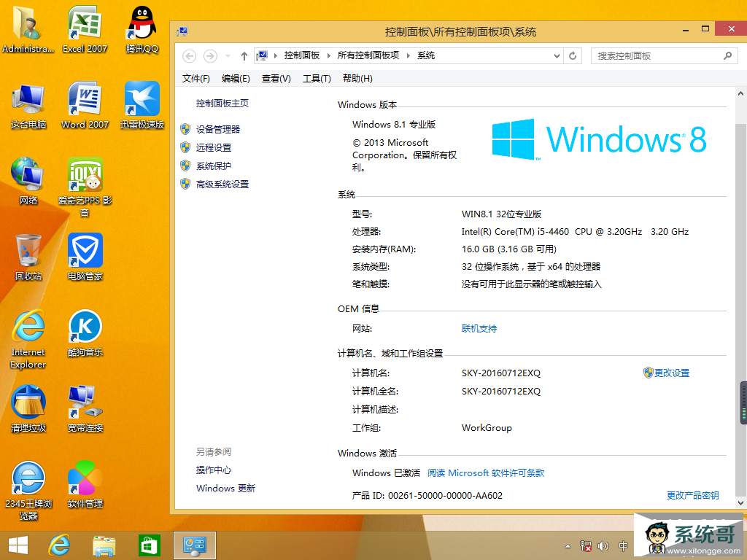Screen dimensions: 747x560
Task: Open the 迅雷极速版 desktop icon
Action: (142, 106)
